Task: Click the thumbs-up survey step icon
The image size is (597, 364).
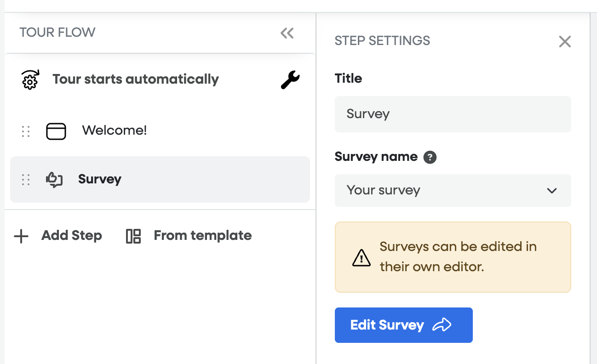Action: pos(54,180)
